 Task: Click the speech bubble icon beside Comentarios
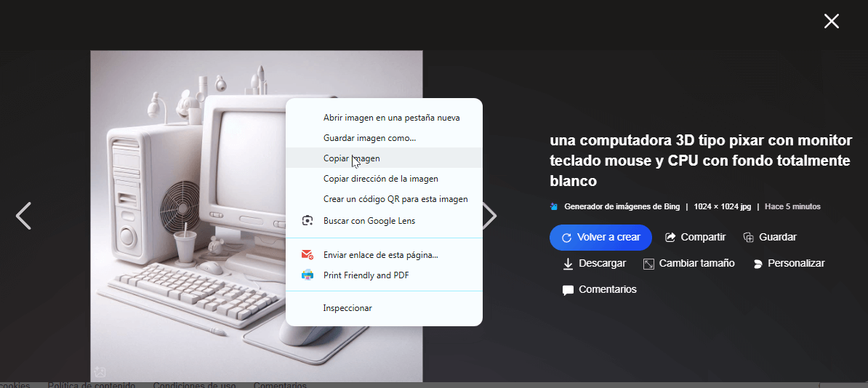568,290
